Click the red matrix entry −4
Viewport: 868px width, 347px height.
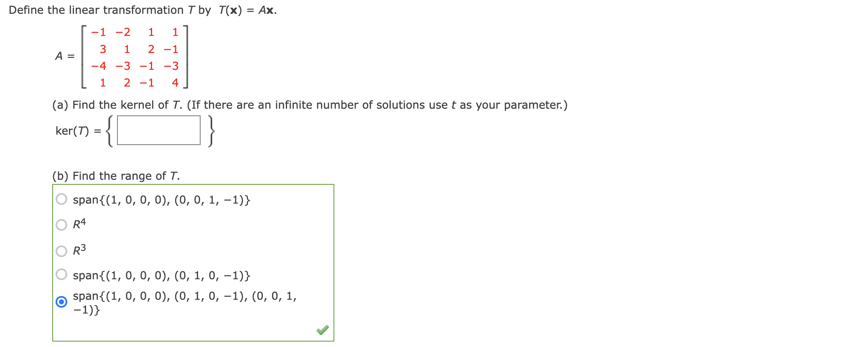(99, 66)
